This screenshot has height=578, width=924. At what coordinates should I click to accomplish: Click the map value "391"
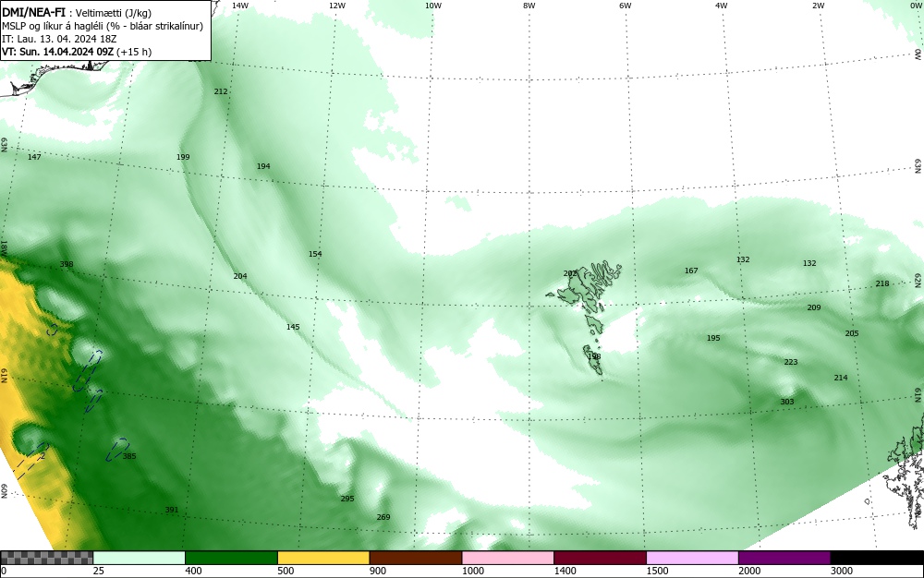172,509
